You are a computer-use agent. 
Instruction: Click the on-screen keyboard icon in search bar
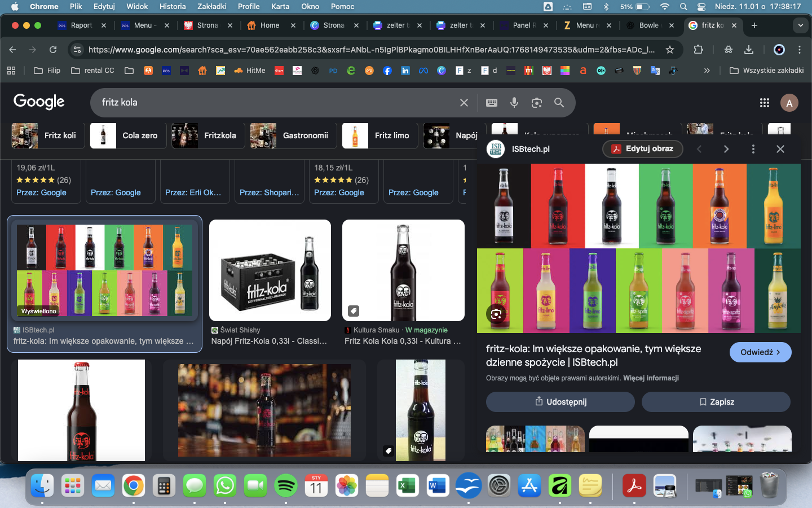click(492, 102)
